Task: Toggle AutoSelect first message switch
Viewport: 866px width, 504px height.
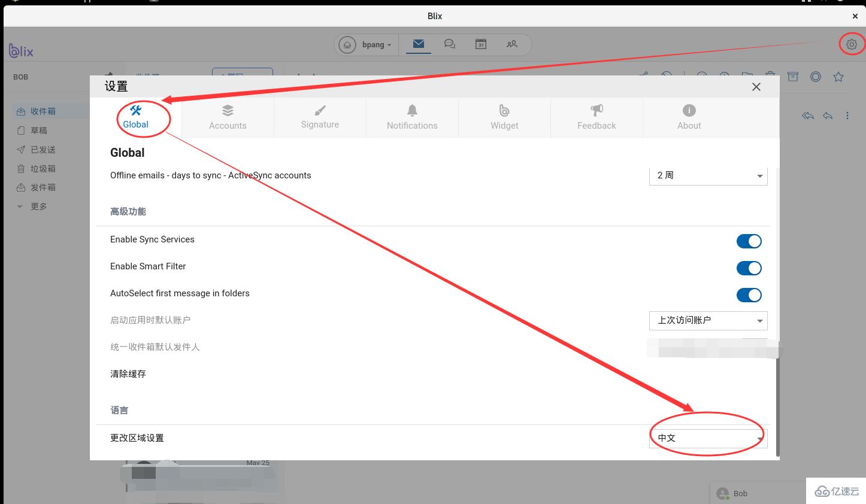Action: point(749,295)
